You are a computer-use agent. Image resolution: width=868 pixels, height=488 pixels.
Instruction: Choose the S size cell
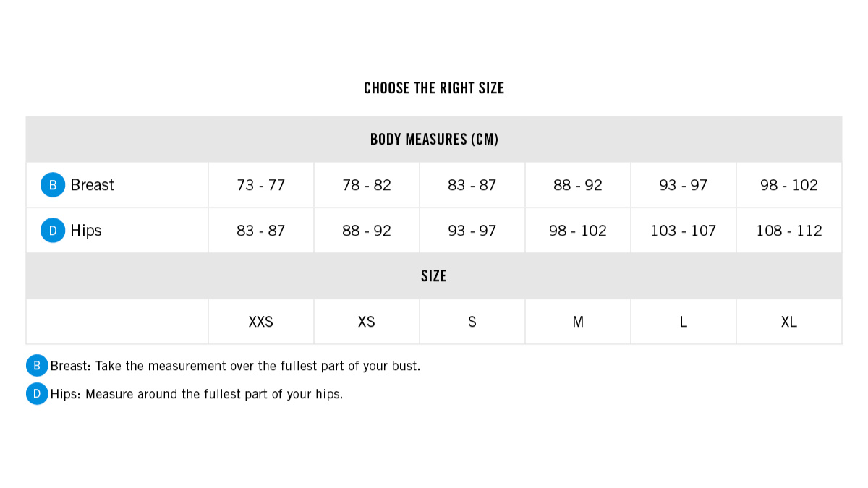pyautogui.click(x=472, y=322)
